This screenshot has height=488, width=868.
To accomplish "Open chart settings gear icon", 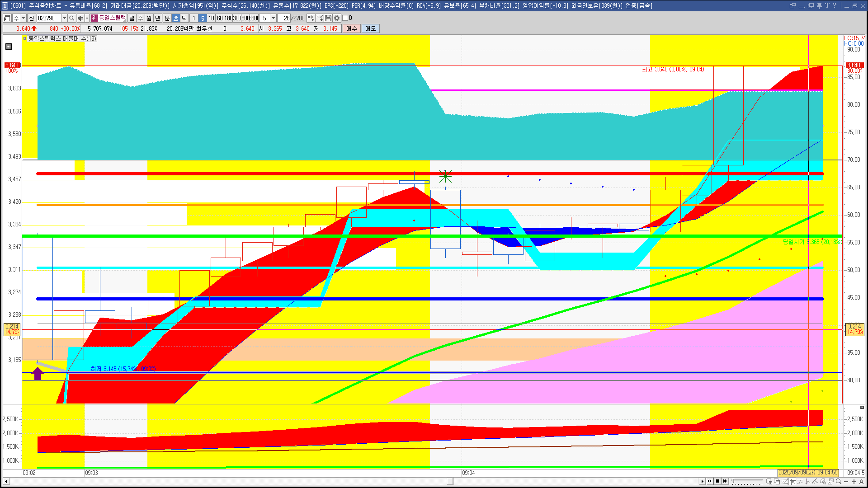I will 337,18.
